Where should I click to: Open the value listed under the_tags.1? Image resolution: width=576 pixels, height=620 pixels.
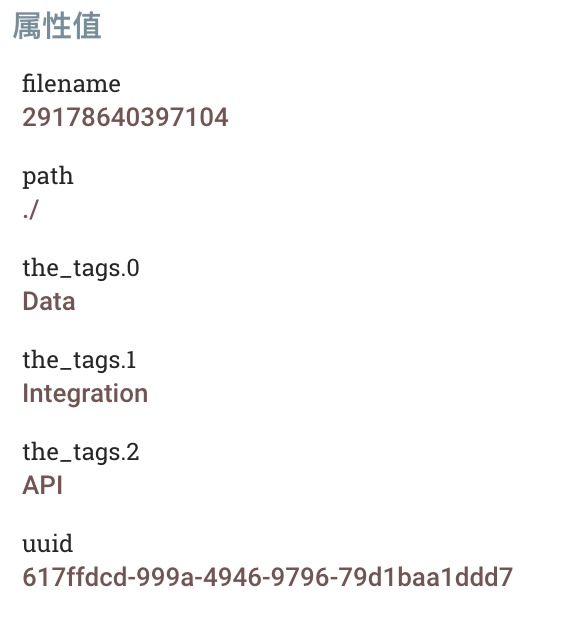(85, 394)
